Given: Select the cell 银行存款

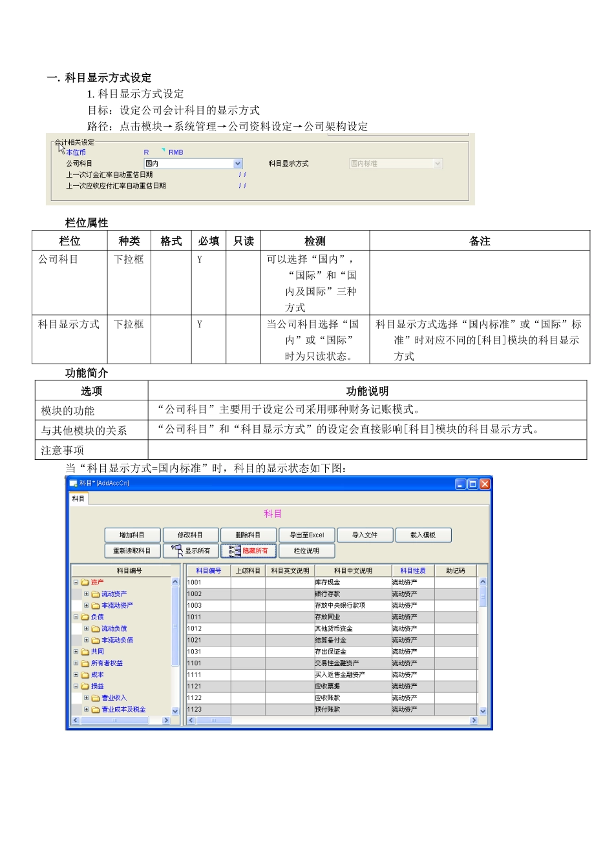Looking at the screenshot, I should (x=353, y=594).
